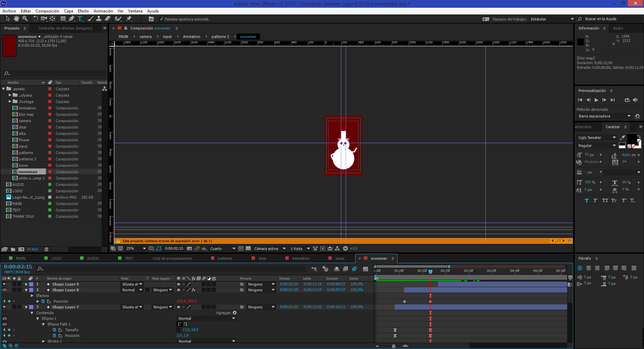Screen dimensions: 644x349
Task: Select the Zoom tool in toolbar
Action: coord(25,19)
